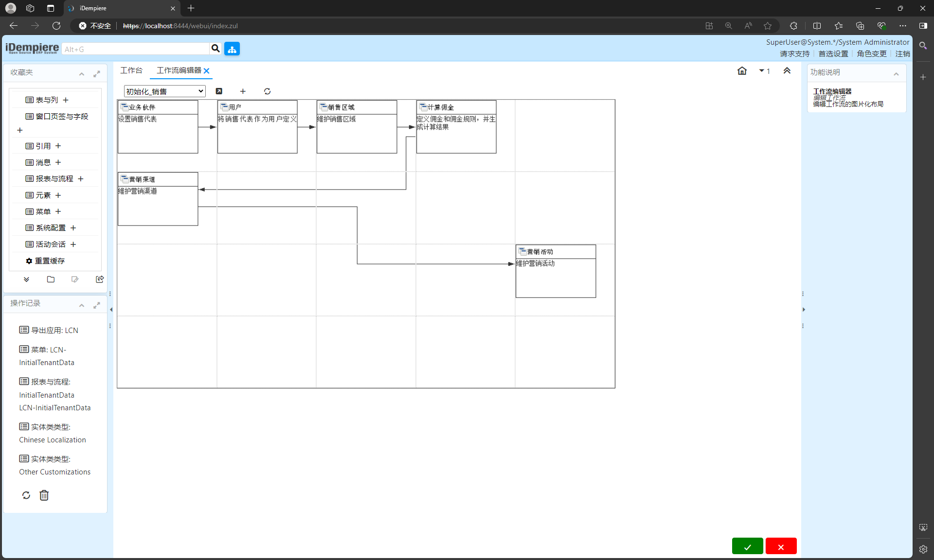Open 窗口页签与字段 favorite
The image size is (934, 560).
[57, 116]
